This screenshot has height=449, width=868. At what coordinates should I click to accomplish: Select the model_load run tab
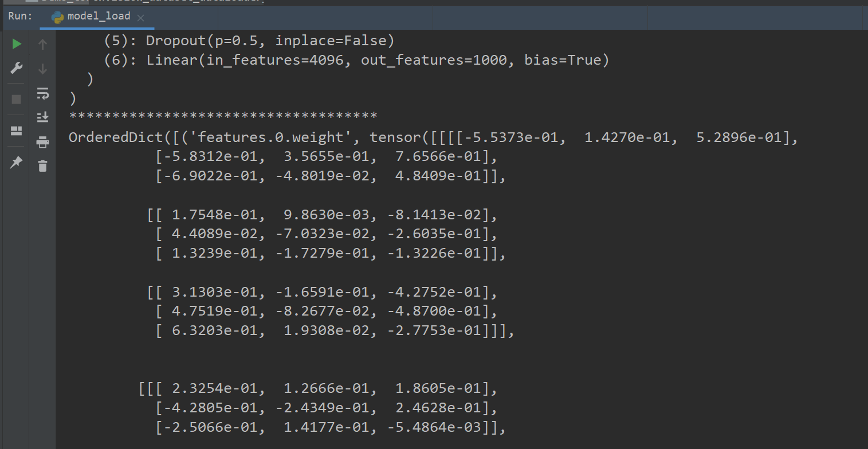[x=99, y=16]
